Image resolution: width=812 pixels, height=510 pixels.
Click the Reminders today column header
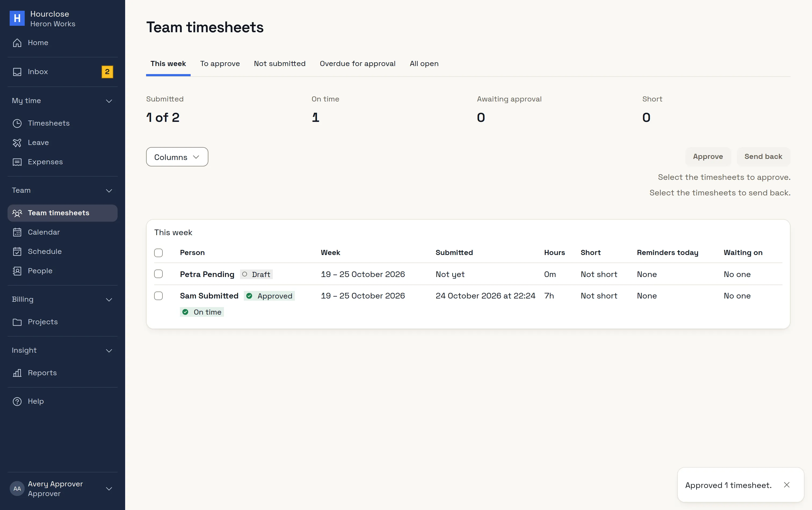667,253
